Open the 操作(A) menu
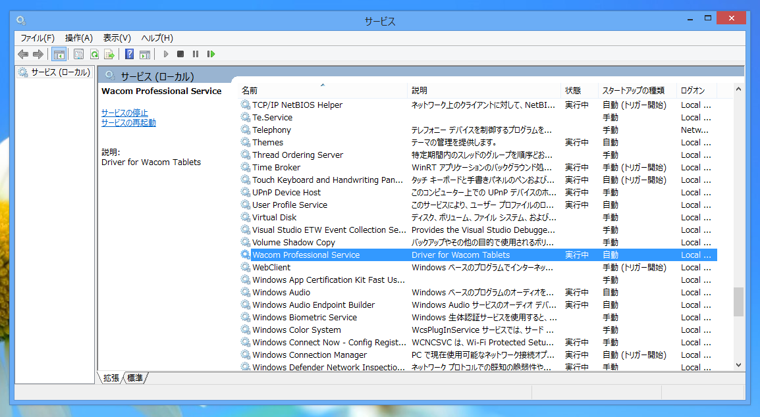The width and height of the screenshot is (760, 417). point(79,38)
